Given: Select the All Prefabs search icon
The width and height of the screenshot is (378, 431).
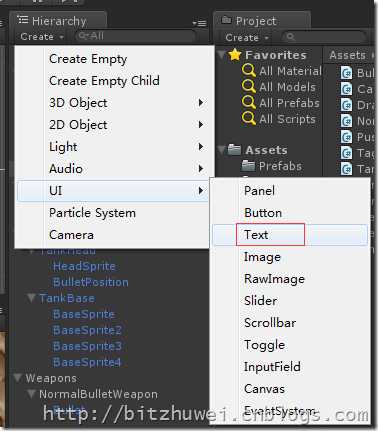Looking at the screenshot, I should 249,103.
